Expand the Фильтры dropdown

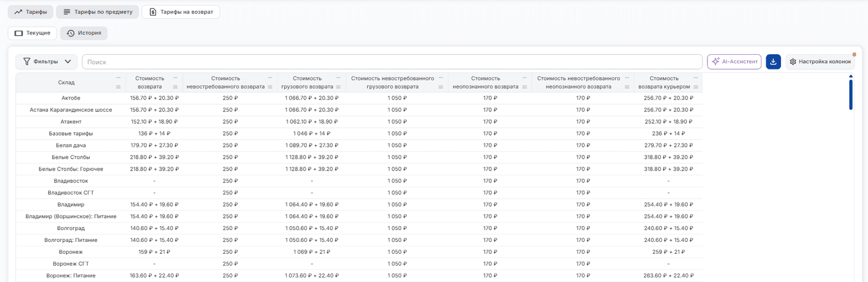coord(46,62)
